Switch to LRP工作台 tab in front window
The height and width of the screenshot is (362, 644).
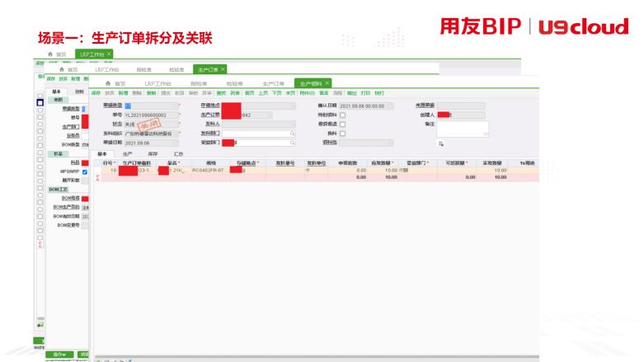point(157,84)
